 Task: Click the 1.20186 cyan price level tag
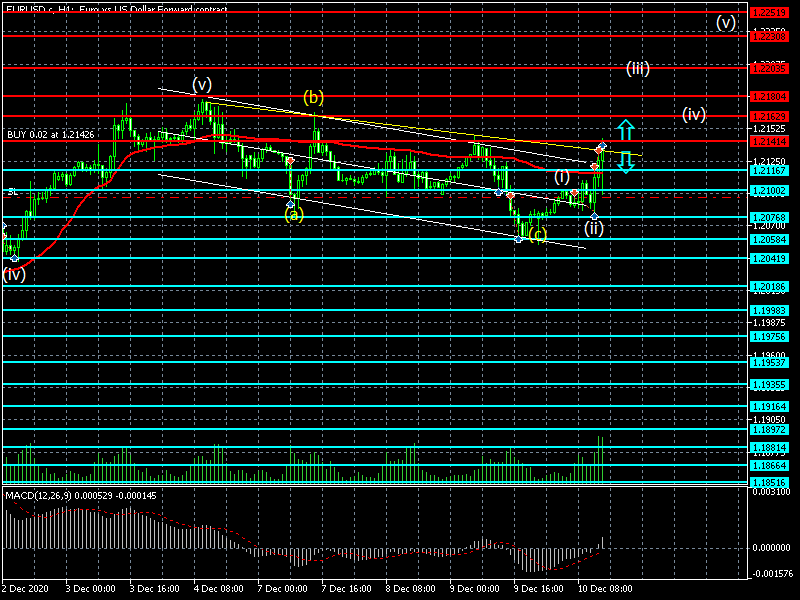pos(768,287)
